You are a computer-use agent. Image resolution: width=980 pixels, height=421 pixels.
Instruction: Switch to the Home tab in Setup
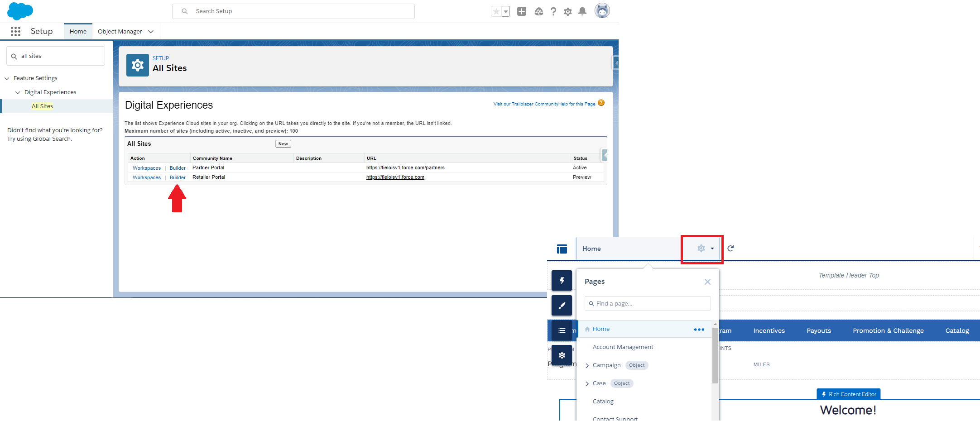coord(78,31)
